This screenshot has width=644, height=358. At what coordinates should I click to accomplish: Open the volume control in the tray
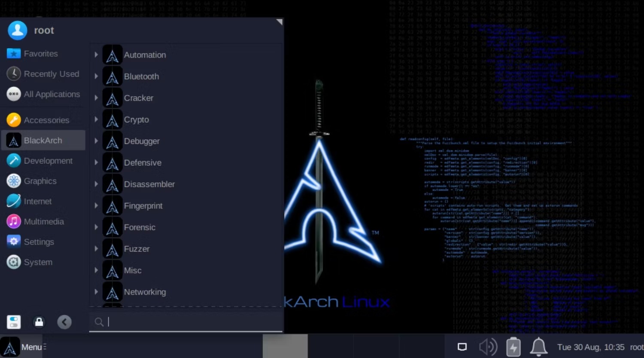click(487, 346)
